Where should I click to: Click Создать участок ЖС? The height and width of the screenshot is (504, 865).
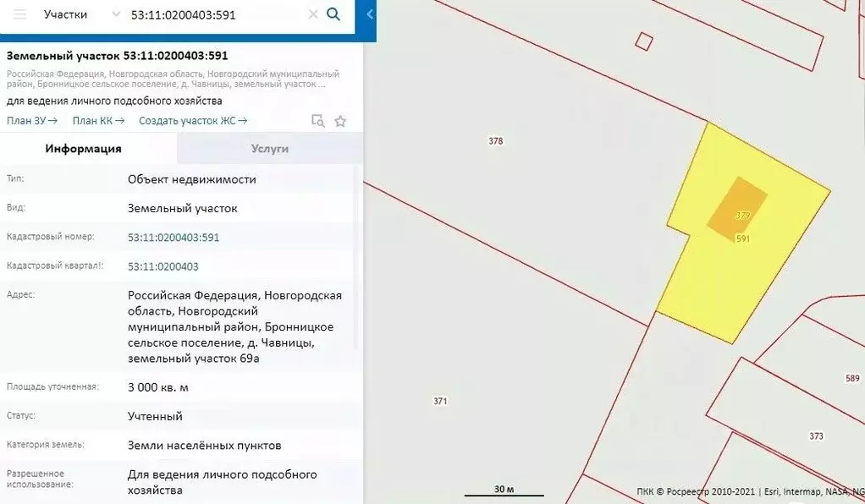click(191, 120)
